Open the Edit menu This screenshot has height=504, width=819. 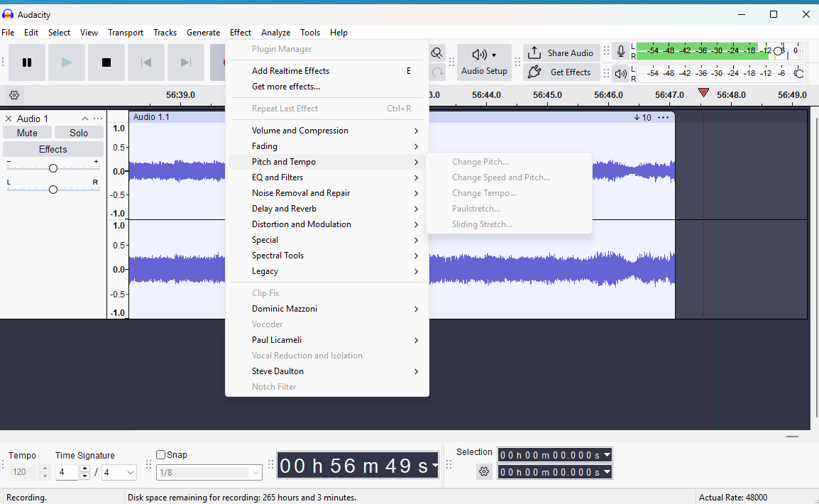pyautogui.click(x=31, y=33)
